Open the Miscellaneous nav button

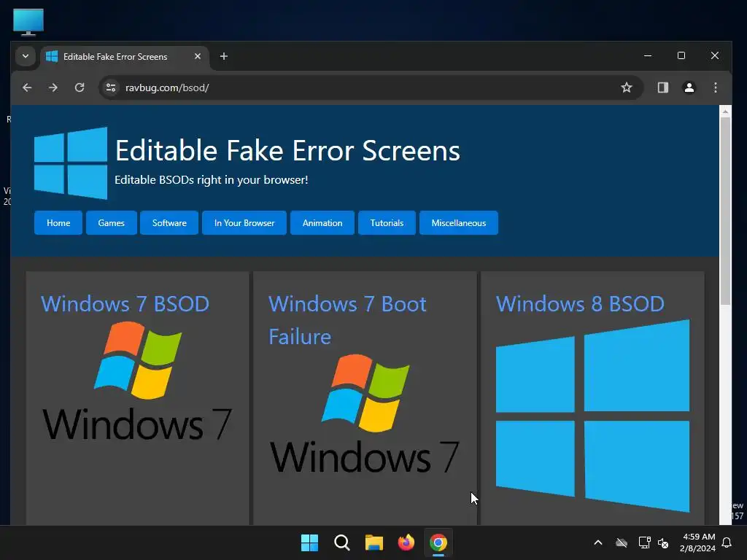pyautogui.click(x=459, y=223)
